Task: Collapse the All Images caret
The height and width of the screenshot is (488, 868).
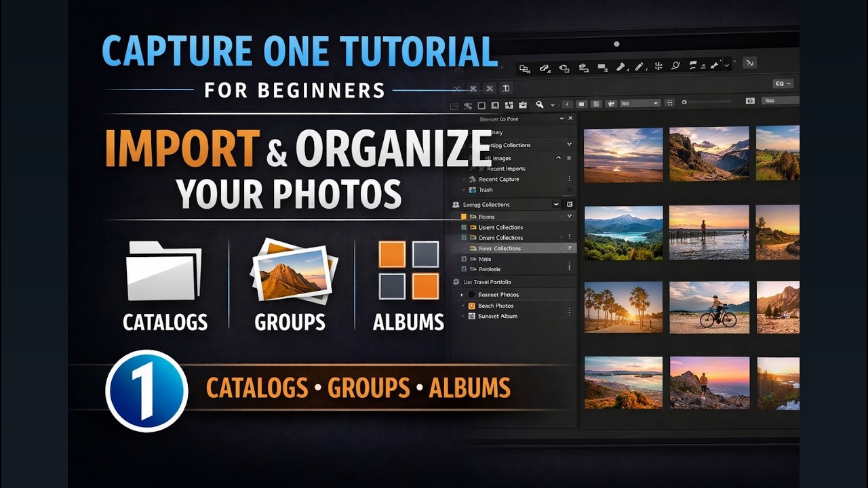Action: [x=558, y=158]
